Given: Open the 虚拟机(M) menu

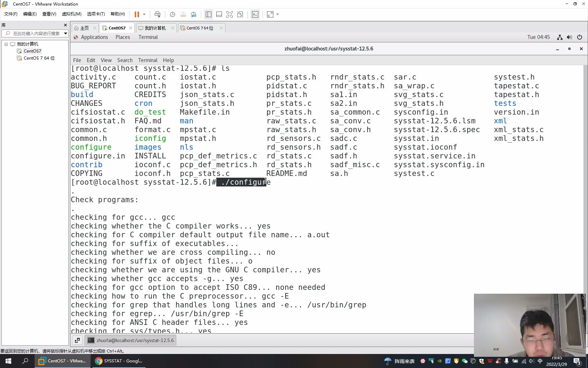Looking at the screenshot, I should [71, 14].
